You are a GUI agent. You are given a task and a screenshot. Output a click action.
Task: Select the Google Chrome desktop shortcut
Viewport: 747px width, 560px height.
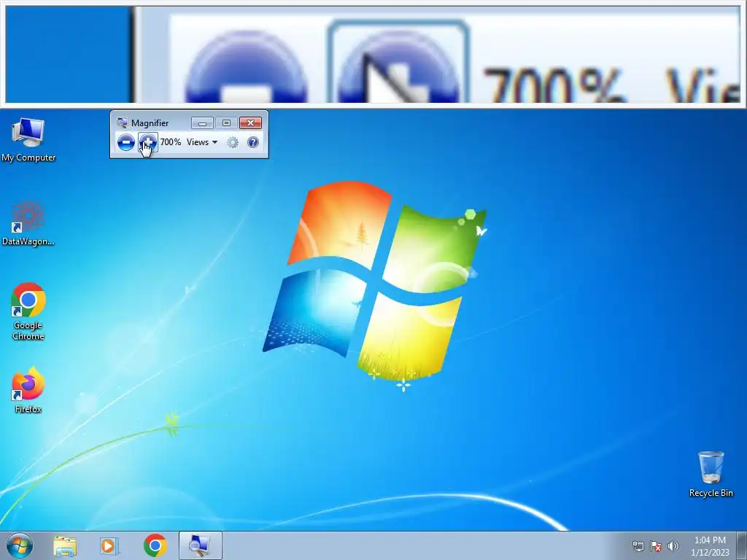28,312
